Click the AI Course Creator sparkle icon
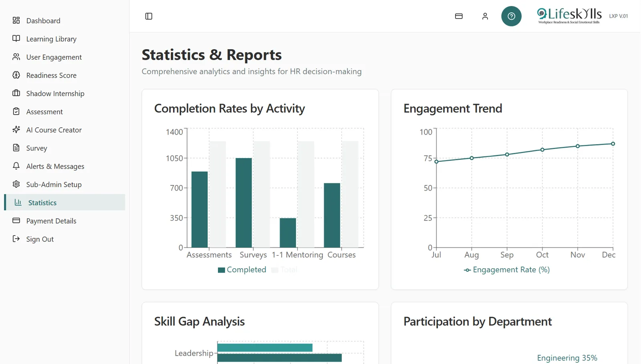 16,130
